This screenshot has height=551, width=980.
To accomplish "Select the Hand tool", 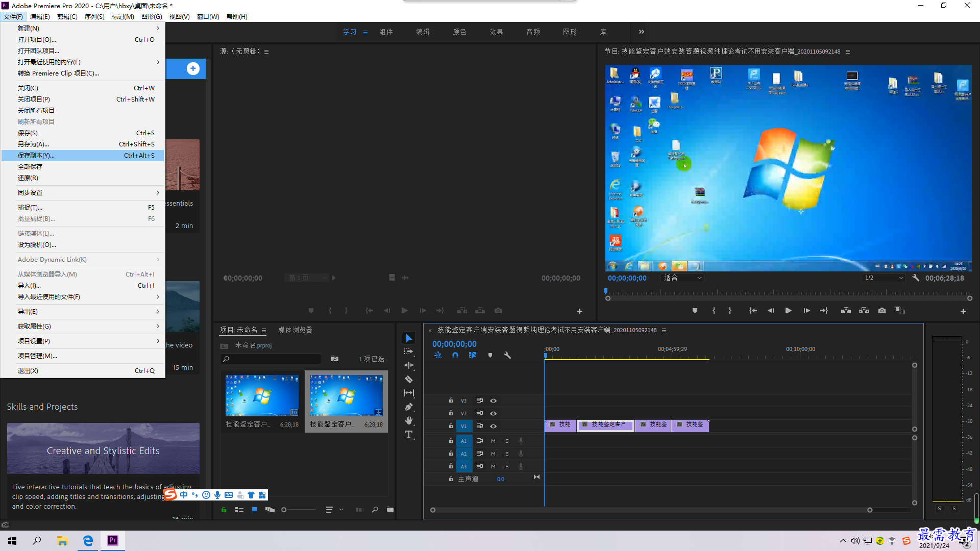I will [x=409, y=420].
